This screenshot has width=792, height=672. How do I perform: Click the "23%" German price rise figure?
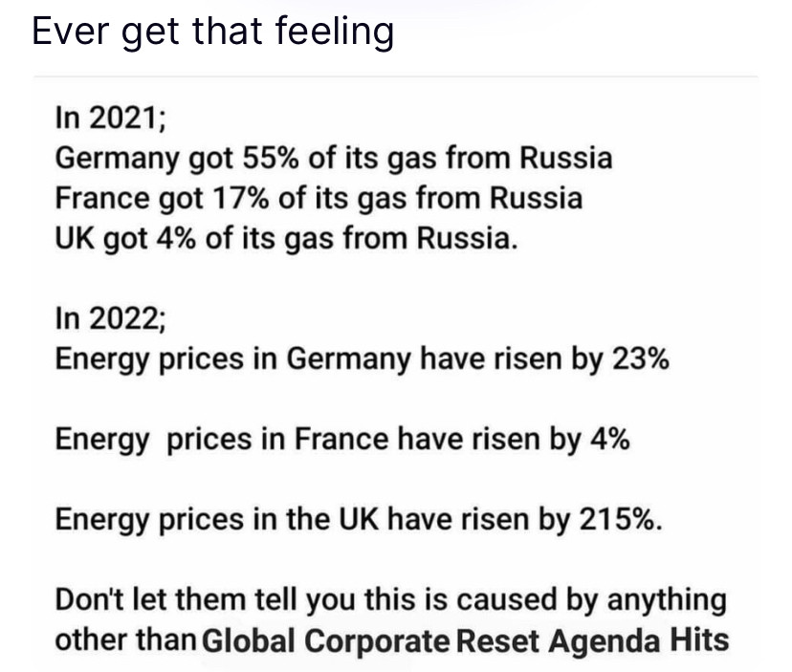coord(635,360)
